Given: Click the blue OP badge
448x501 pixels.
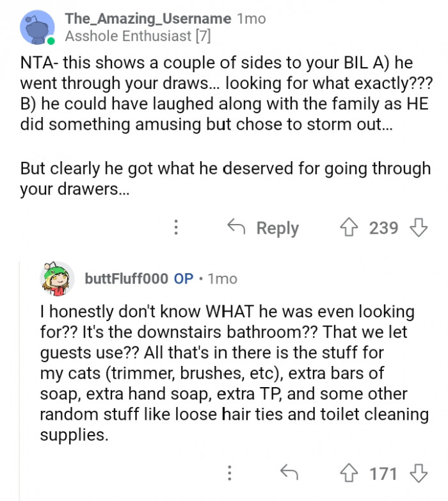Looking at the screenshot, I should [x=184, y=279].
